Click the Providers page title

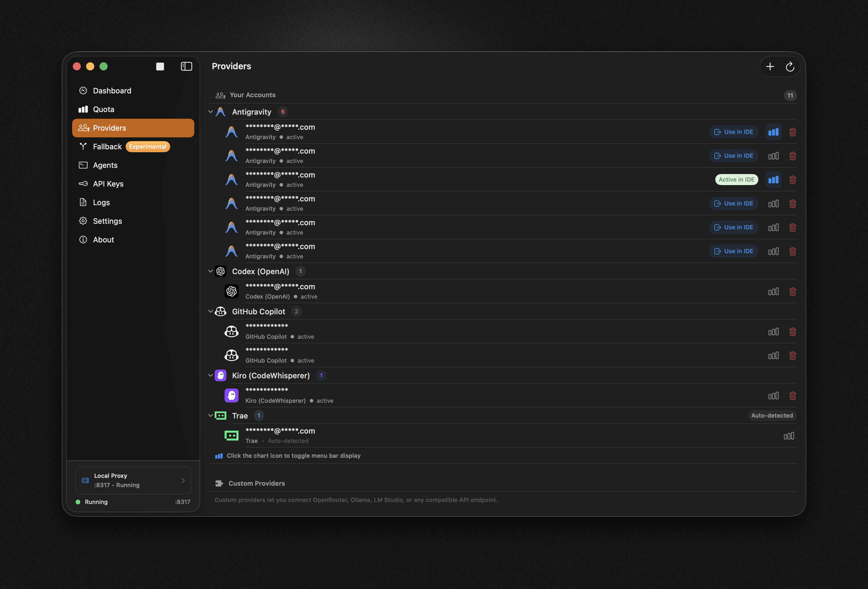[231, 66]
